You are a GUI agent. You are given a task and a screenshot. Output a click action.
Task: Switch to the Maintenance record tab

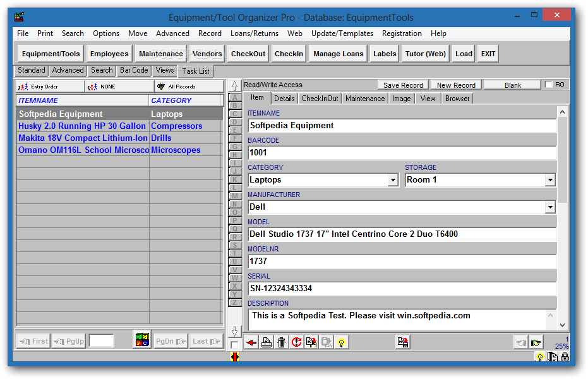coord(365,99)
